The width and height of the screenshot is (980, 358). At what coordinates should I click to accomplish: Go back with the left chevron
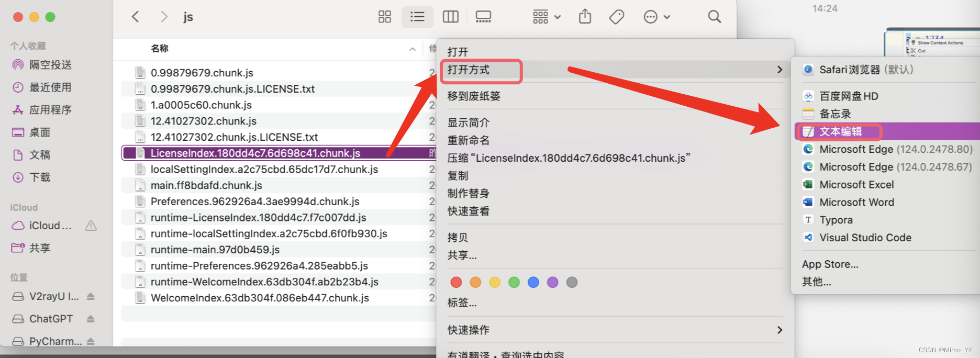pos(136,17)
